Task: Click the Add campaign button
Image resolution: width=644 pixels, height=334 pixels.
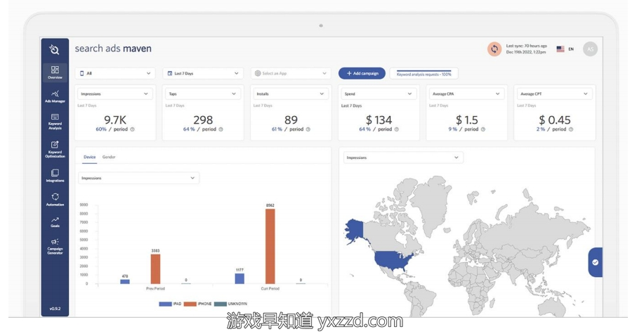Action: click(362, 73)
